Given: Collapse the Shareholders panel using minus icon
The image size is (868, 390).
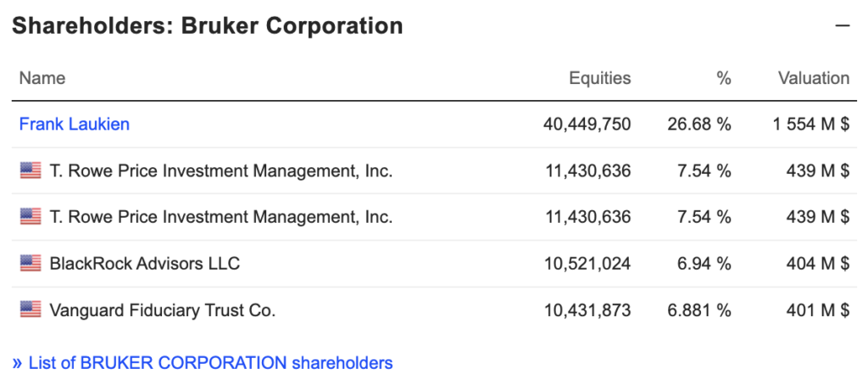Looking at the screenshot, I should (842, 26).
